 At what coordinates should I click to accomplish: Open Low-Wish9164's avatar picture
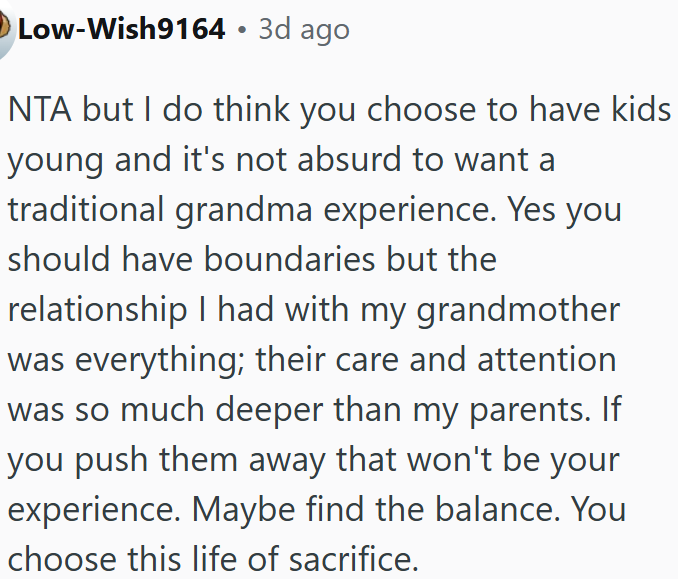tap(5, 30)
